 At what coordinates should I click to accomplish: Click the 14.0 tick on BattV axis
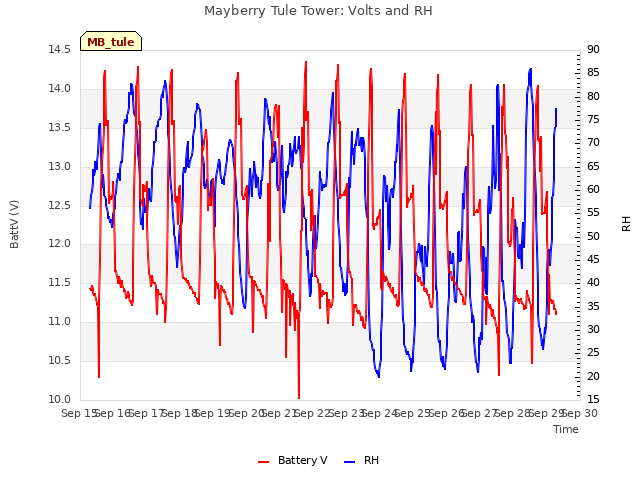pyautogui.click(x=60, y=89)
